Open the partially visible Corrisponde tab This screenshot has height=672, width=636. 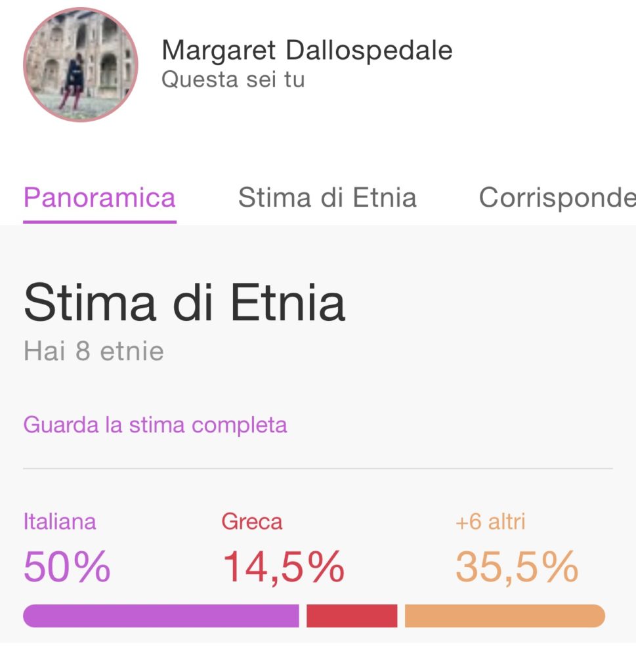point(557,198)
